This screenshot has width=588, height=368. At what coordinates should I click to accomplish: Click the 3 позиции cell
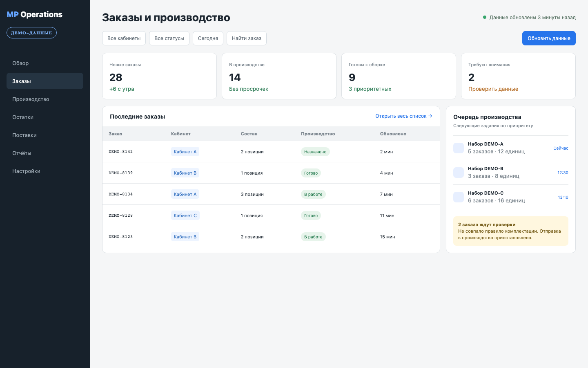coord(252,194)
